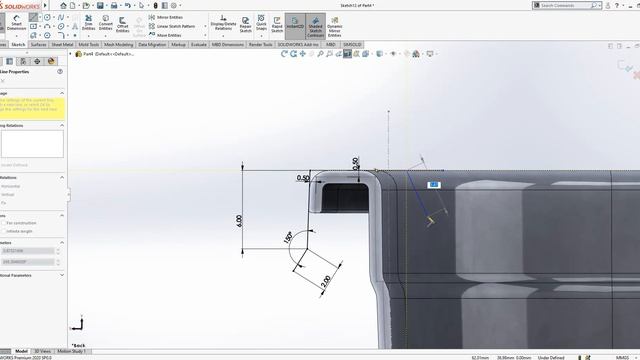This screenshot has height=360, width=640.
Task: Click the Pan move icon in view toolbar
Action: pyautogui.click(x=302, y=54)
